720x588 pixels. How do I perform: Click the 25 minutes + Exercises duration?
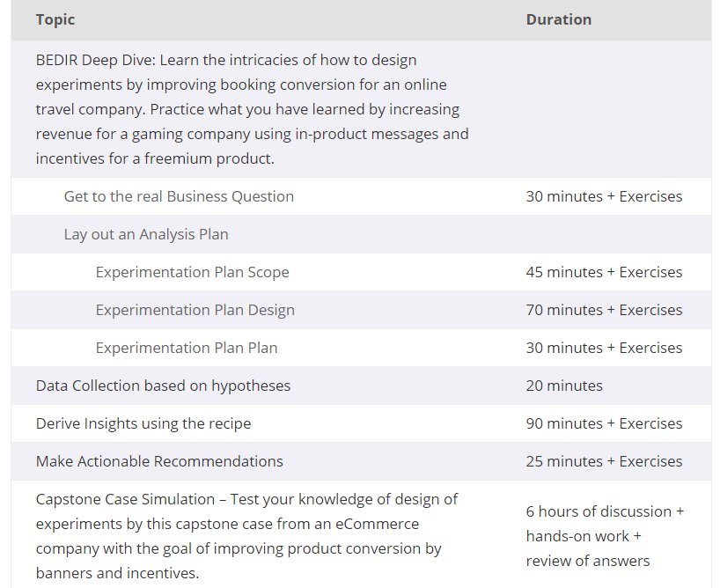click(x=605, y=461)
